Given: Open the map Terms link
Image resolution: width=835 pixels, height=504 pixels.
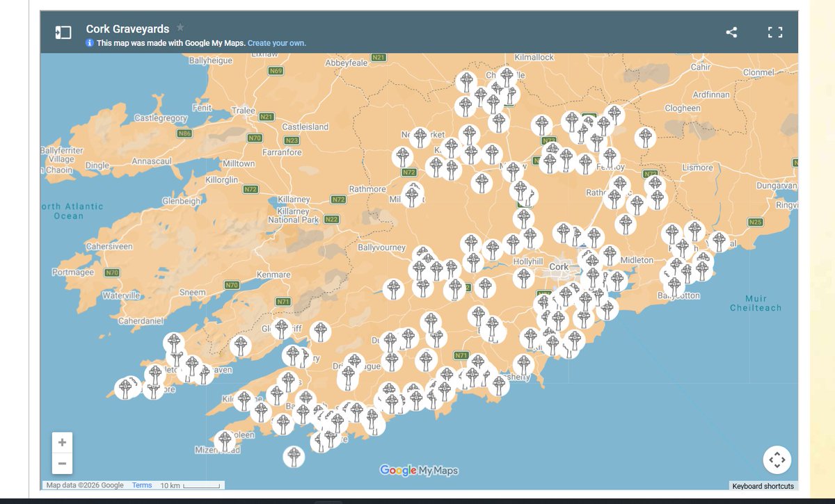Looking at the screenshot, I should click(x=142, y=485).
